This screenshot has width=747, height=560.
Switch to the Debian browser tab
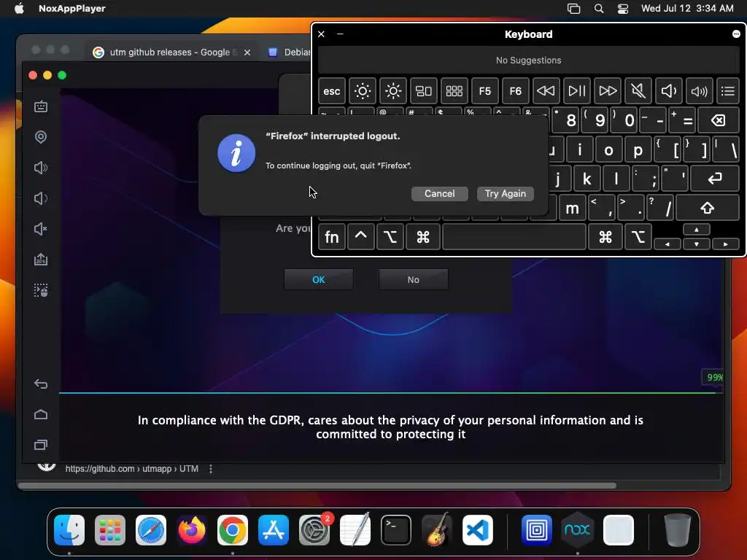[289, 52]
